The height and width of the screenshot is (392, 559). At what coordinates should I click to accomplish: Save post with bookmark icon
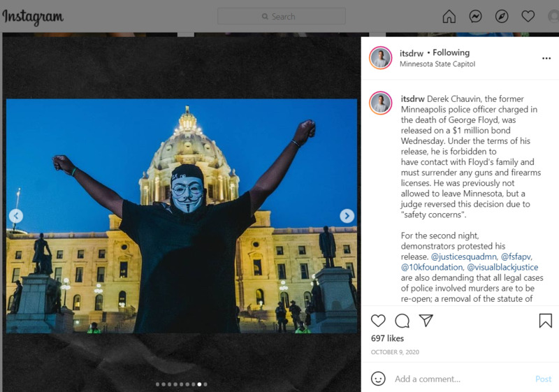click(545, 321)
